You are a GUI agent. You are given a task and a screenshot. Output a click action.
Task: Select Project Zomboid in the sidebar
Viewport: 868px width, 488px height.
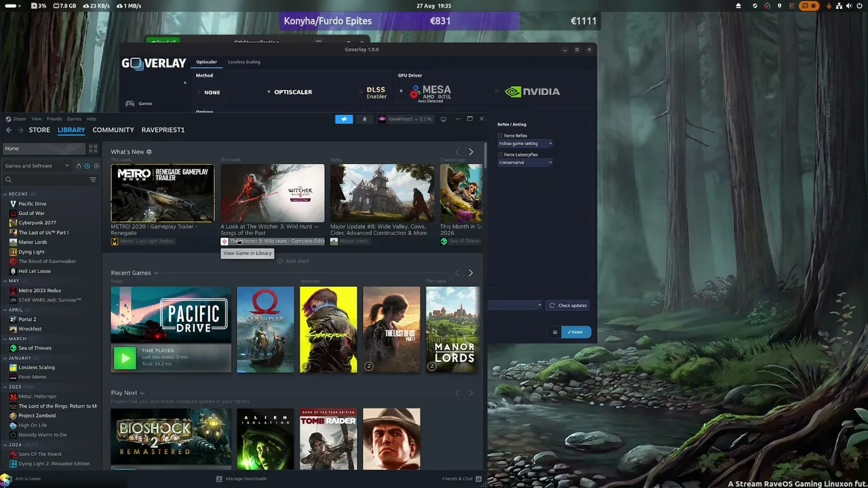pos(37,416)
